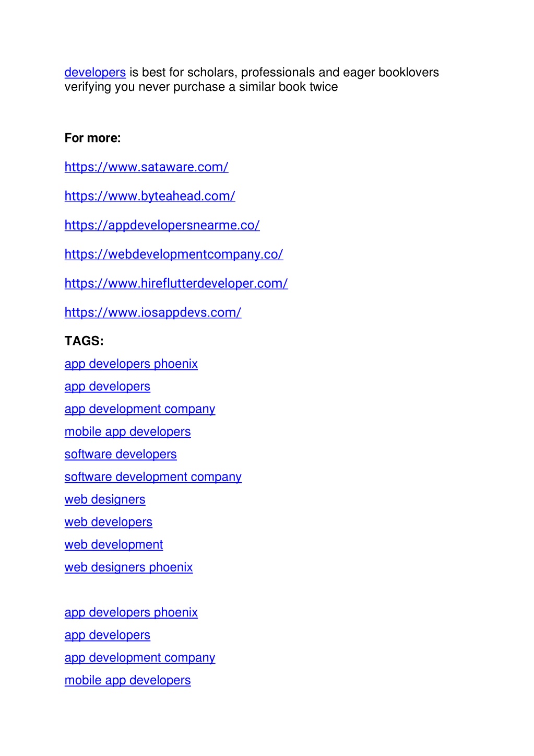The width and height of the screenshot is (534, 756).
Task: Open first 'app development company' tag
Action: (140, 409)
